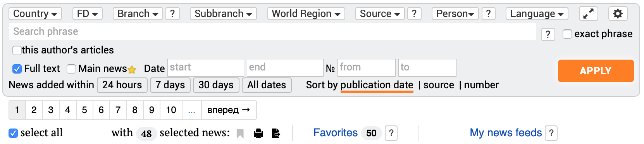Screen dimensions: 644x144
Task: Click the help icon next to My news feeds
Action: tap(551, 133)
